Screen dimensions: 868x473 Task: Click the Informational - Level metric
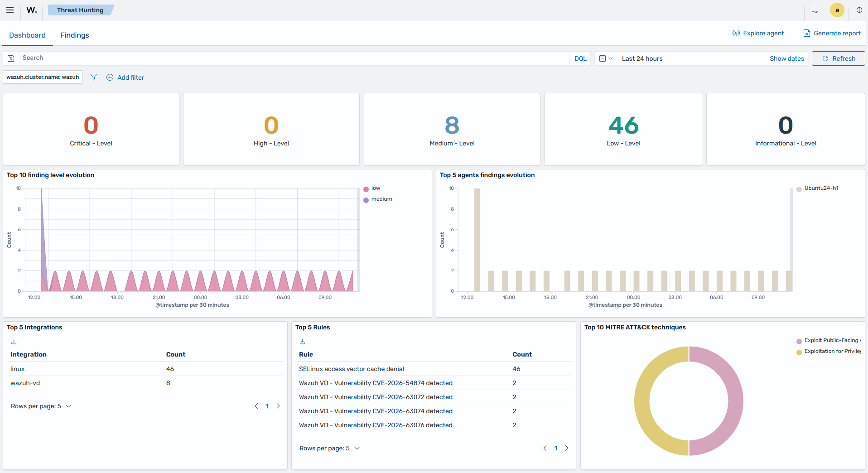786,130
